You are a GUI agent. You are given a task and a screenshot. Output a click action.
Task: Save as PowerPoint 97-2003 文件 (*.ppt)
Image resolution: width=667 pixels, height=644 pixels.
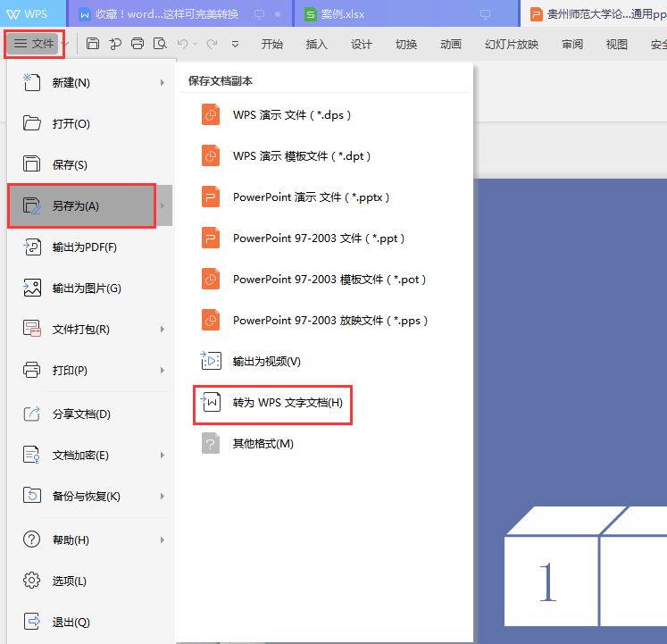tap(325, 238)
